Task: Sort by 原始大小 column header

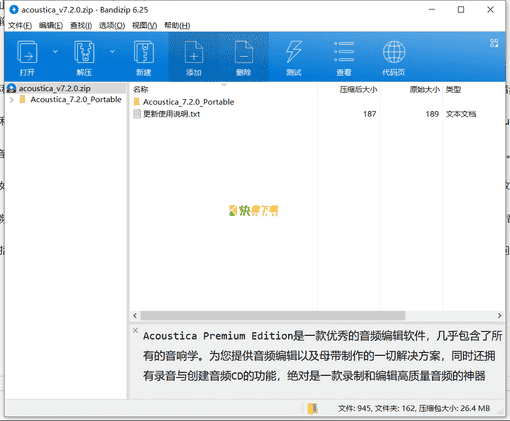Action: 425,89
